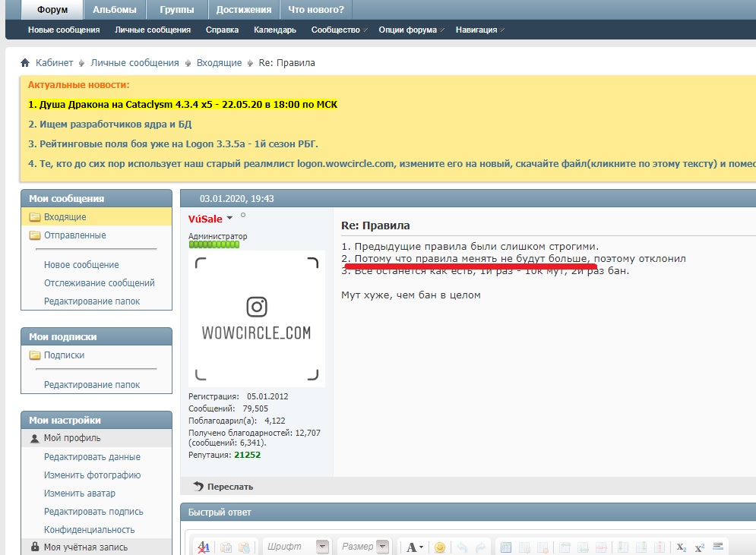
Task: Open Редактировать подпись in settings
Action: point(93,512)
